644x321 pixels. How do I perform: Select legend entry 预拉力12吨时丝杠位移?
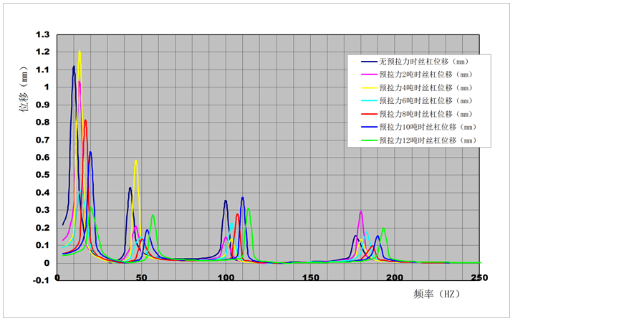(x=428, y=140)
